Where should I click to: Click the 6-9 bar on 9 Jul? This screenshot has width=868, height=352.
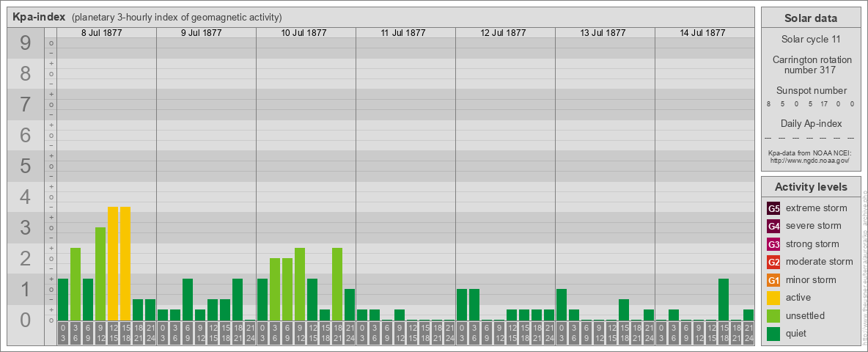188,299
